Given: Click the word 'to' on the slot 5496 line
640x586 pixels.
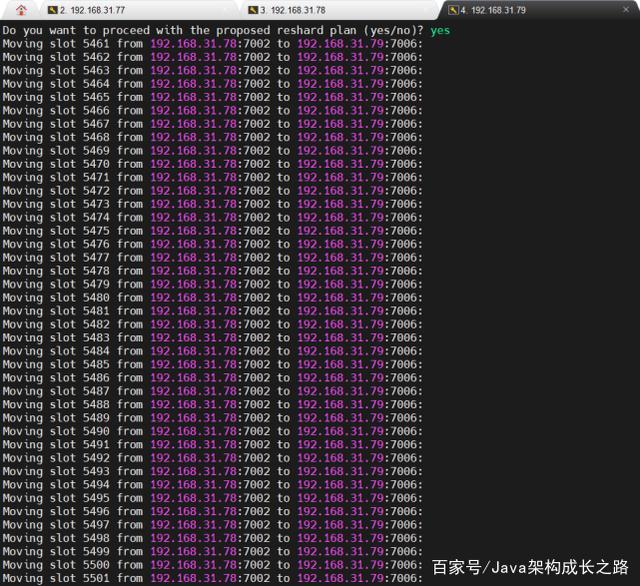Looking at the screenshot, I should click(x=284, y=511).
